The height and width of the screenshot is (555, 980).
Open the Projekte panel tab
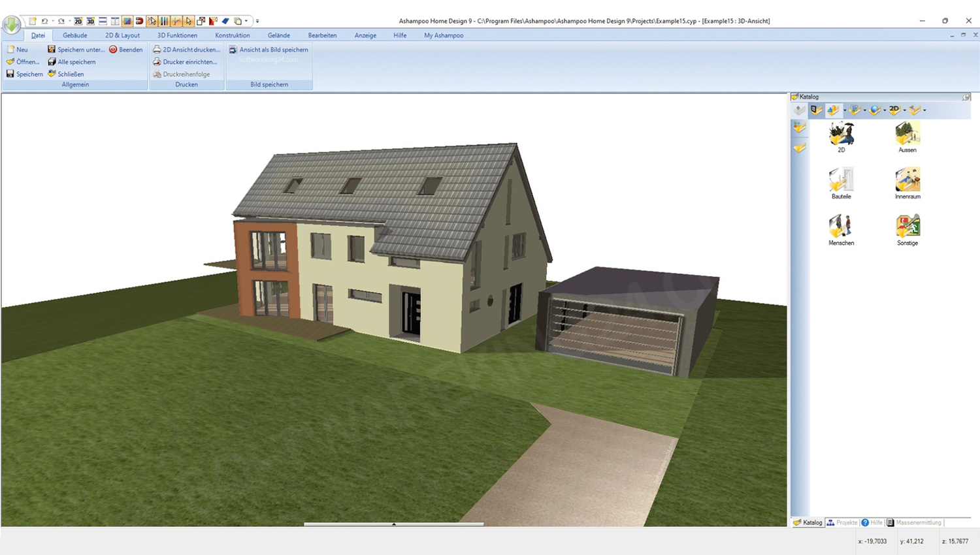click(x=841, y=522)
